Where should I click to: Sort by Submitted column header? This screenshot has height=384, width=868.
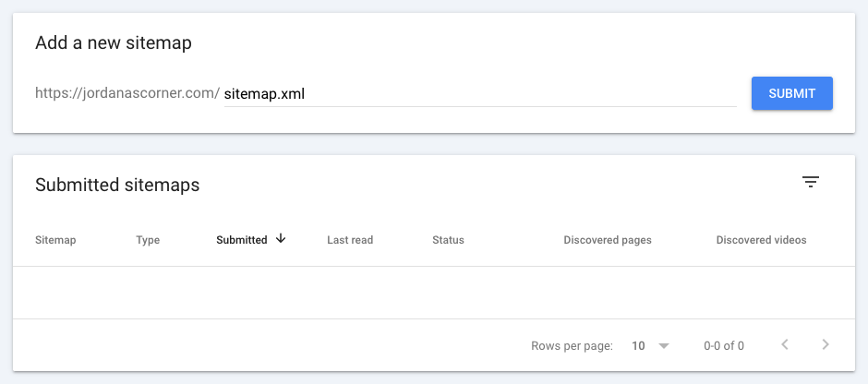241,240
